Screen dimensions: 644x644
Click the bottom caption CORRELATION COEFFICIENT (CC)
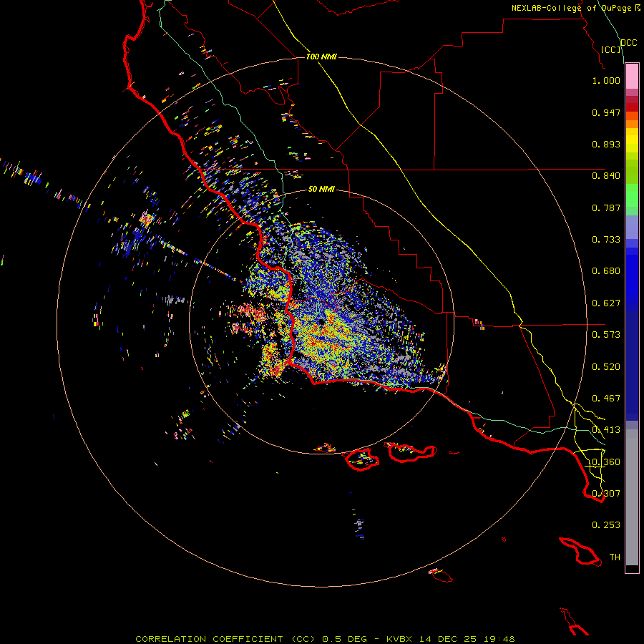[x=225, y=639]
